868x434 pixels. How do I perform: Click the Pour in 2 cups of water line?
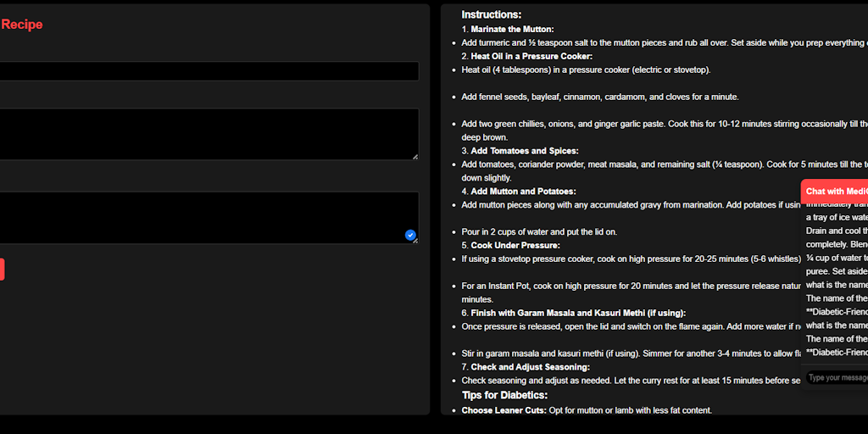(x=539, y=231)
